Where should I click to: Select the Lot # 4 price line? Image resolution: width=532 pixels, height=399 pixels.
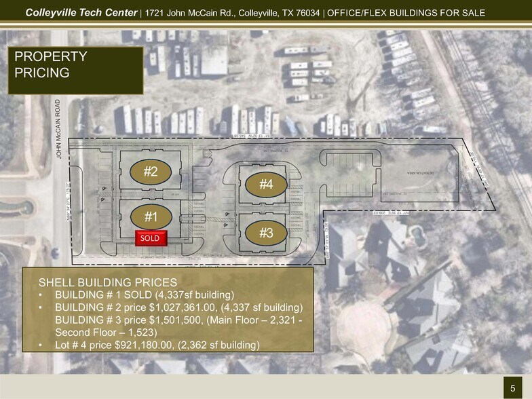coord(157,345)
